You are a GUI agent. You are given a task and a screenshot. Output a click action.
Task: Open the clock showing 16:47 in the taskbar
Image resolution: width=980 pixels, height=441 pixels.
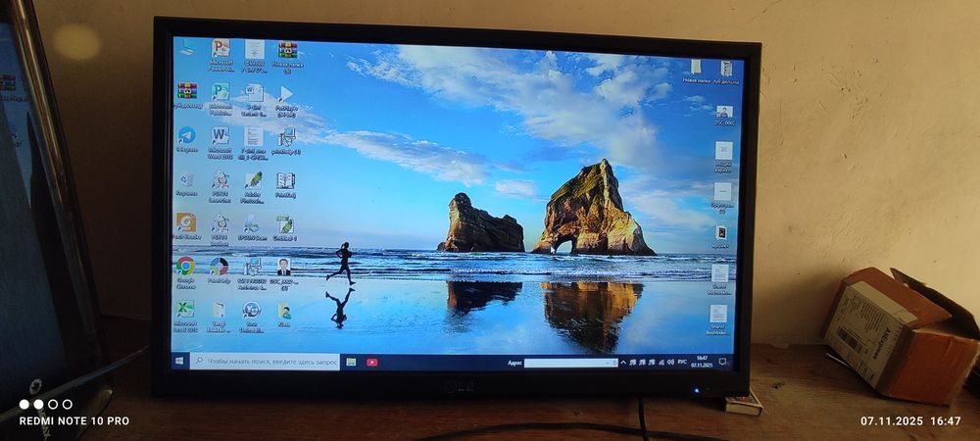pyautogui.click(x=704, y=363)
